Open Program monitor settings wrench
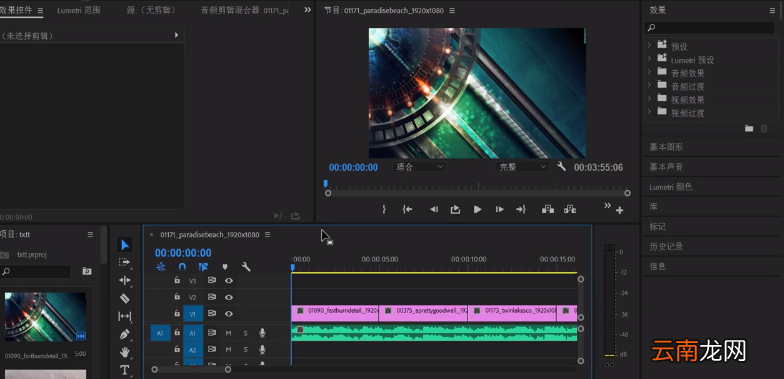Viewport: 784px width, 379px height. [x=562, y=166]
